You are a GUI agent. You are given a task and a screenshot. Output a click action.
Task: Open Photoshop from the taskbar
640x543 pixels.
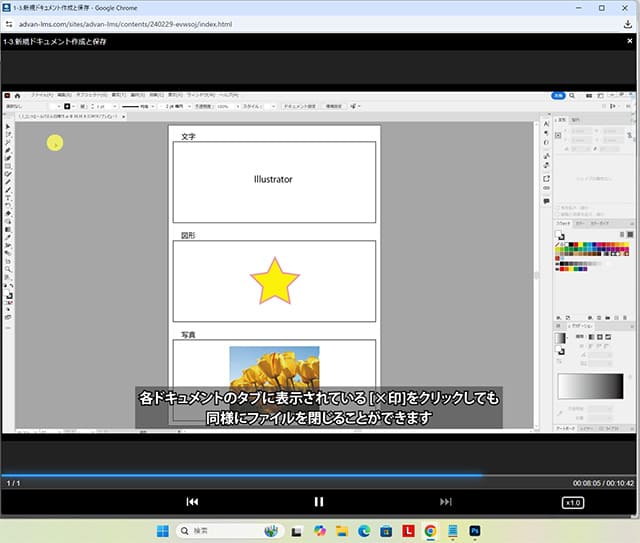pyautogui.click(x=476, y=530)
